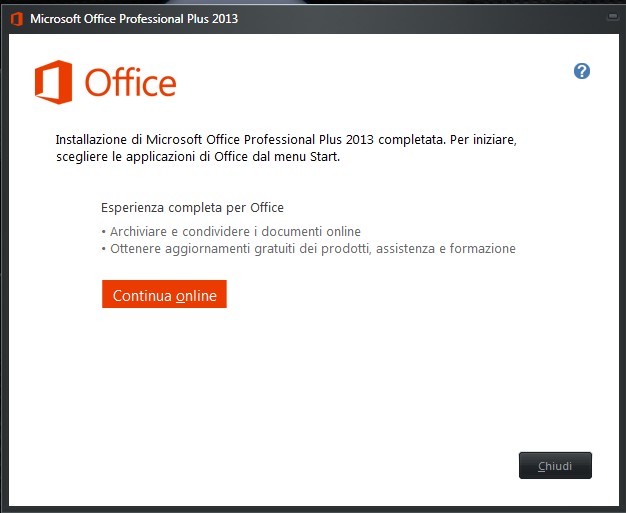
Task: Click the "Archiviare e condividere i documenti online" bullet
Action: point(231,232)
